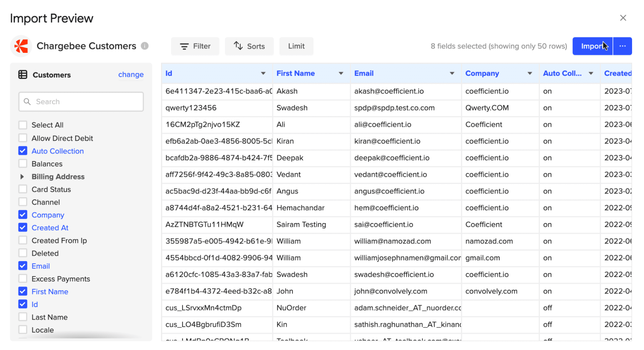Enable the Balances field
644x350 pixels.
23,164
